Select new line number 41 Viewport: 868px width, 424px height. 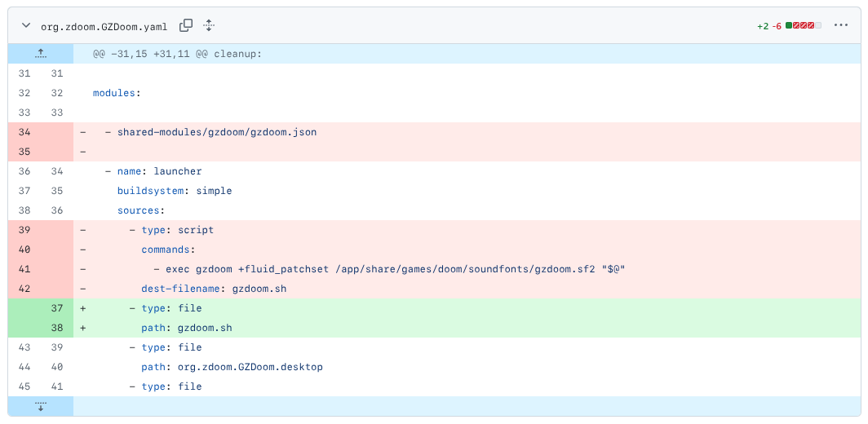[x=57, y=386]
